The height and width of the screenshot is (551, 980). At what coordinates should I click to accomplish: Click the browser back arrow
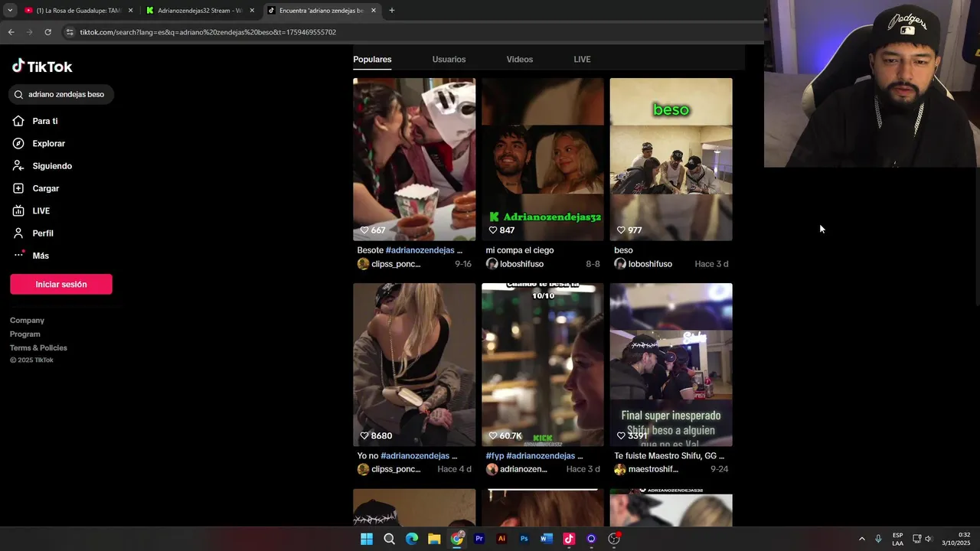point(11,32)
